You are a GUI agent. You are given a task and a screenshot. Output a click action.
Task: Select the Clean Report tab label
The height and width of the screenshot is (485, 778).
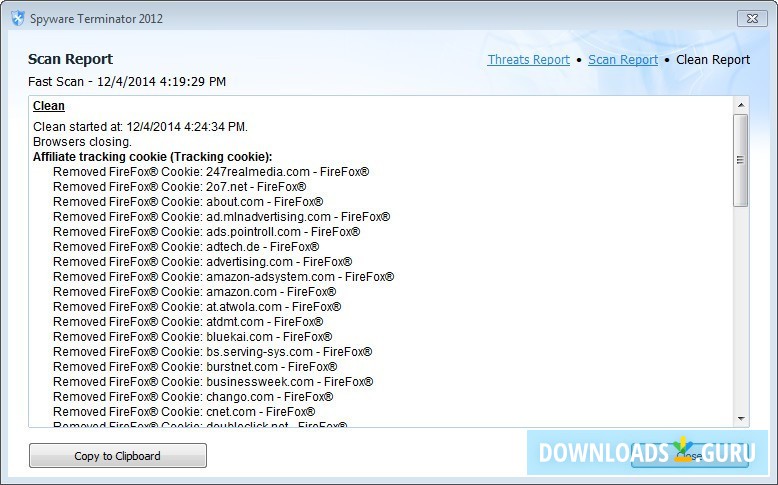[713, 60]
